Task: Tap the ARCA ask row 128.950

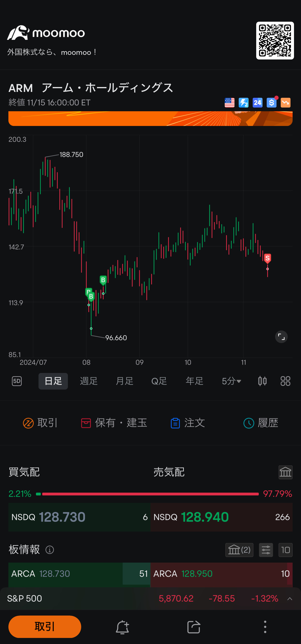Action: [221, 574]
